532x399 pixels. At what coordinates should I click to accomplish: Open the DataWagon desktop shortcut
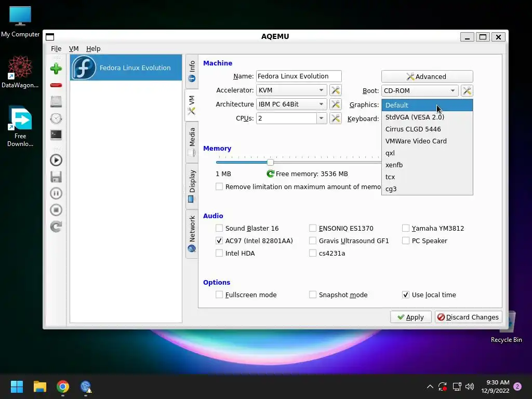[20, 72]
